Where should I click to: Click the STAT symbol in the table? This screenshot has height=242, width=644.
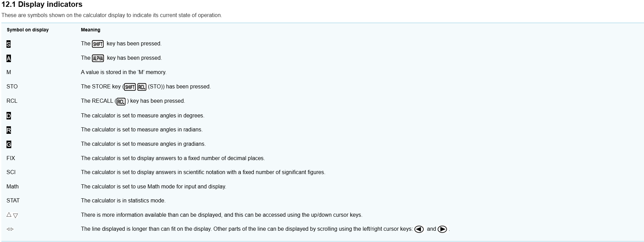(x=13, y=200)
